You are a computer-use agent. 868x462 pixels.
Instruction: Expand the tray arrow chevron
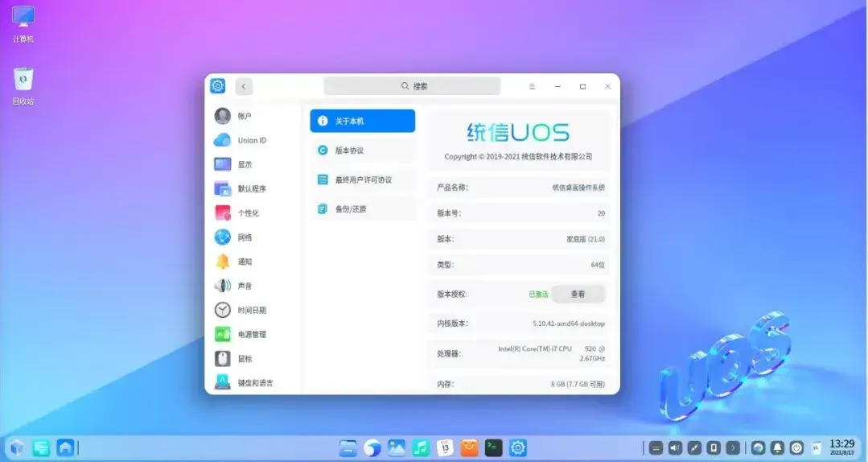coord(733,448)
